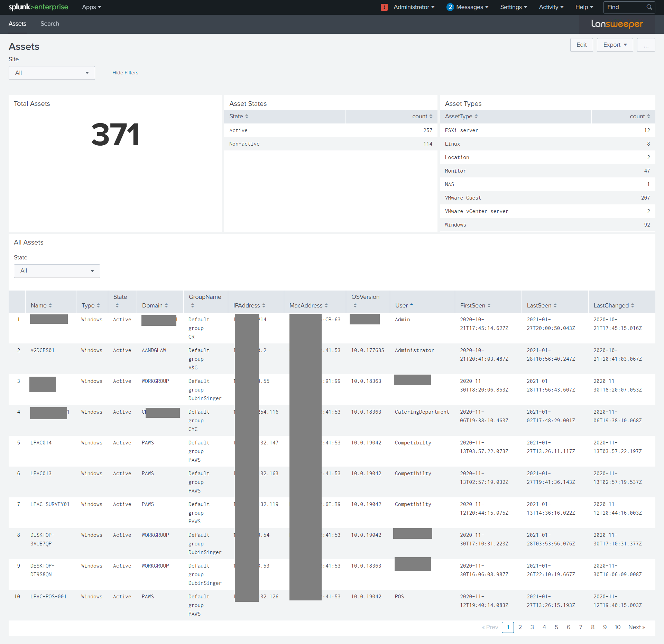The height and width of the screenshot is (644, 664).
Task: Click the Windows asset type row
Action: [x=547, y=225]
